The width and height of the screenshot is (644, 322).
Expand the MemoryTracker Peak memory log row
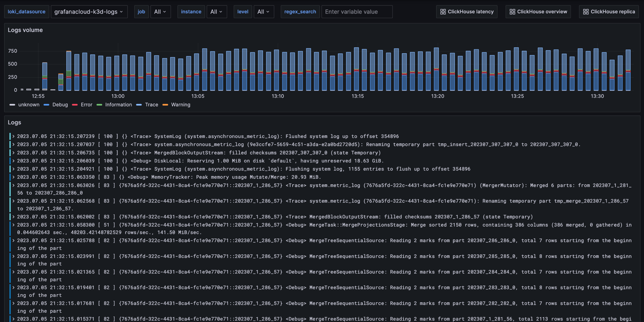pos(13,177)
